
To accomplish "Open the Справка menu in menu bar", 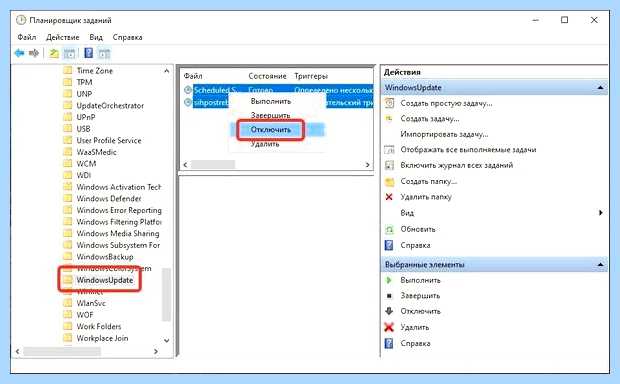I will click(x=127, y=37).
